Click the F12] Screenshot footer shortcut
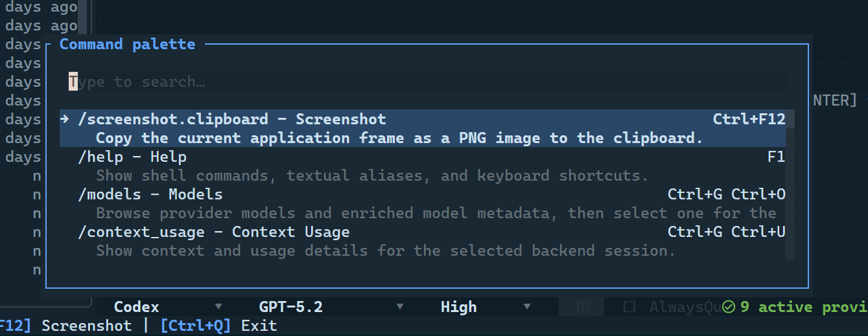This screenshot has height=336, width=868. pyautogui.click(x=65, y=326)
